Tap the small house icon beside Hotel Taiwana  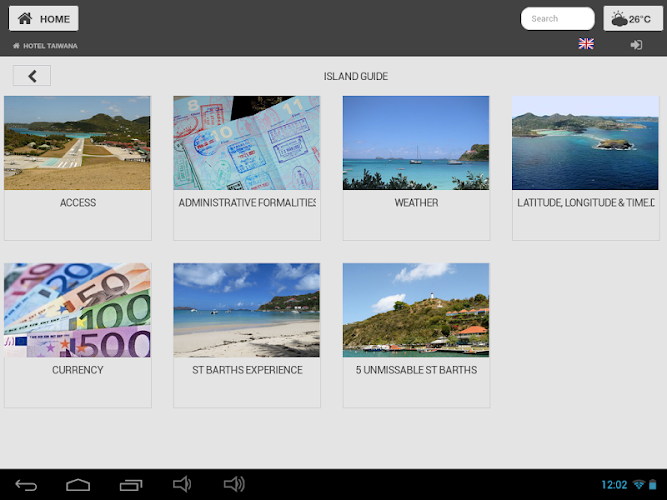tap(16, 46)
